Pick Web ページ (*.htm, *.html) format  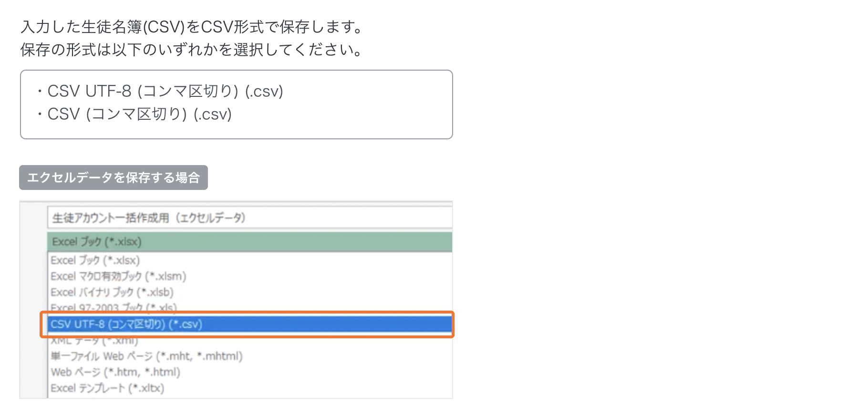pyautogui.click(x=115, y=372)
